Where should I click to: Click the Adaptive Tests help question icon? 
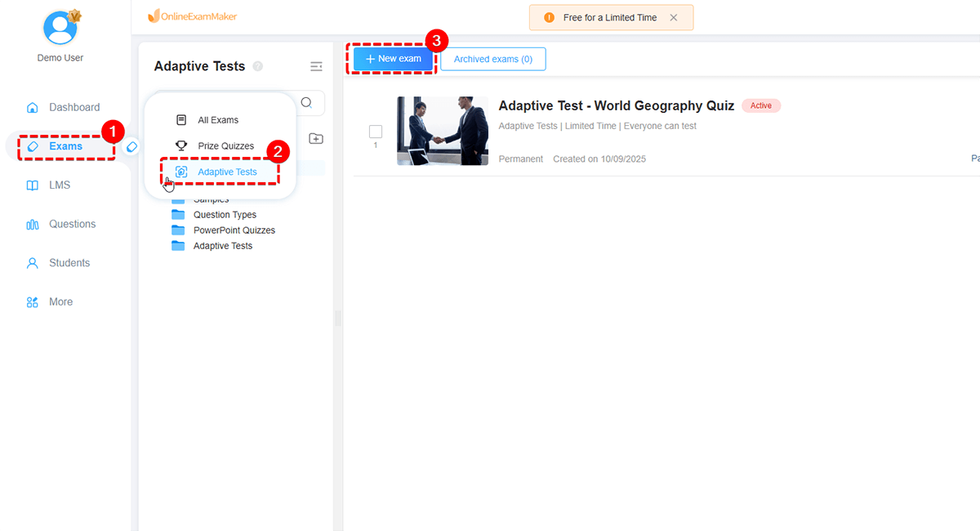click(x=258, y=66)
